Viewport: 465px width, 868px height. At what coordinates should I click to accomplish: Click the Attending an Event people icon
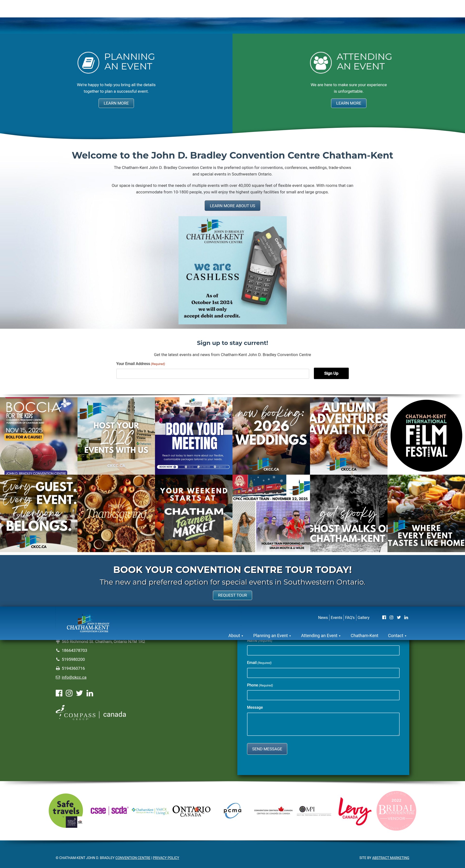321,62
